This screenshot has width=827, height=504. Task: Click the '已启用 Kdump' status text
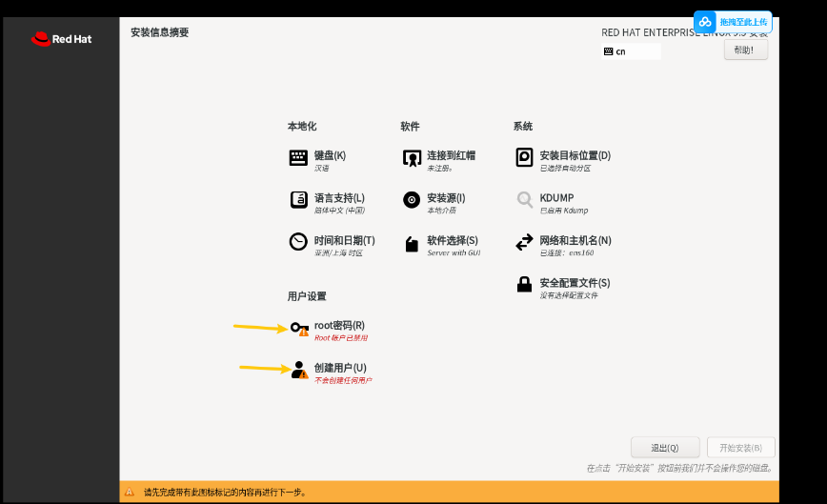tap(564, 211)
